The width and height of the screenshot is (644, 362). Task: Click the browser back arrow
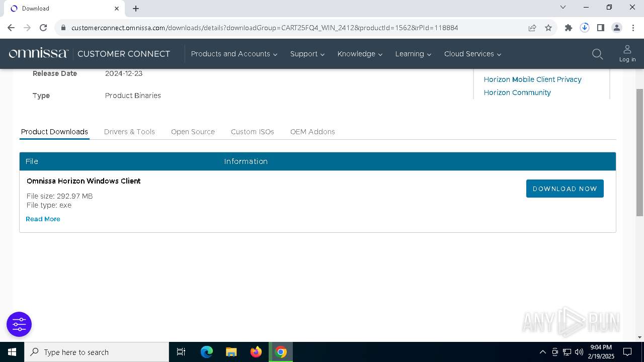point(11,28)
